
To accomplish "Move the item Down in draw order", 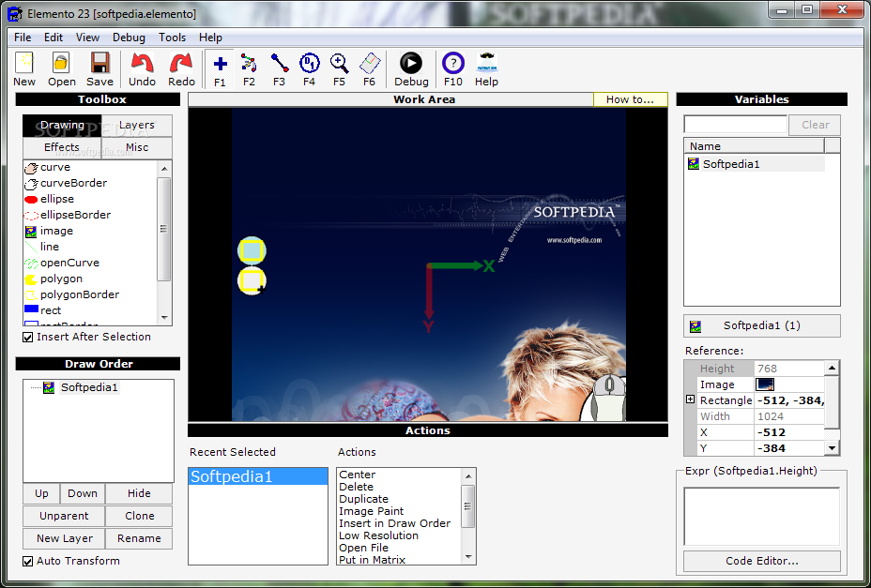I will (83, 493).
